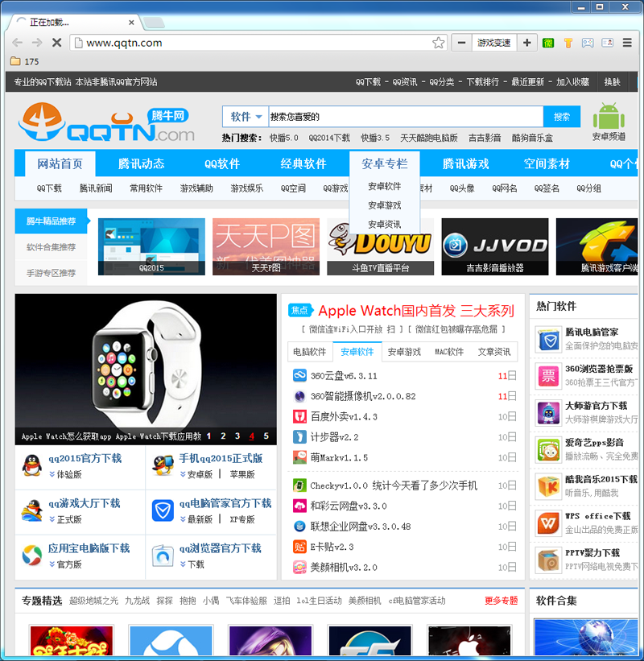Open the QQ2015 recommendation thumbnail
This screenshot has width=644, height=661.
pyautogui.click(x=151, y=246)
